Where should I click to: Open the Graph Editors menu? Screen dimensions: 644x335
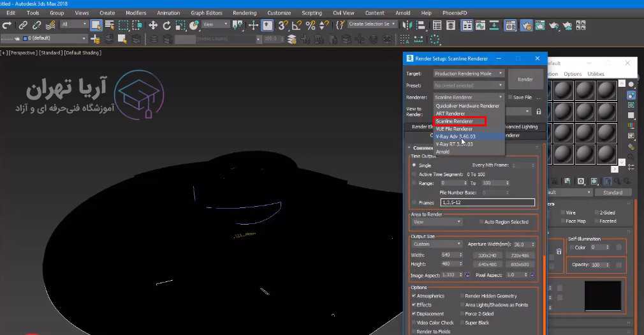[x=206, y=13]
